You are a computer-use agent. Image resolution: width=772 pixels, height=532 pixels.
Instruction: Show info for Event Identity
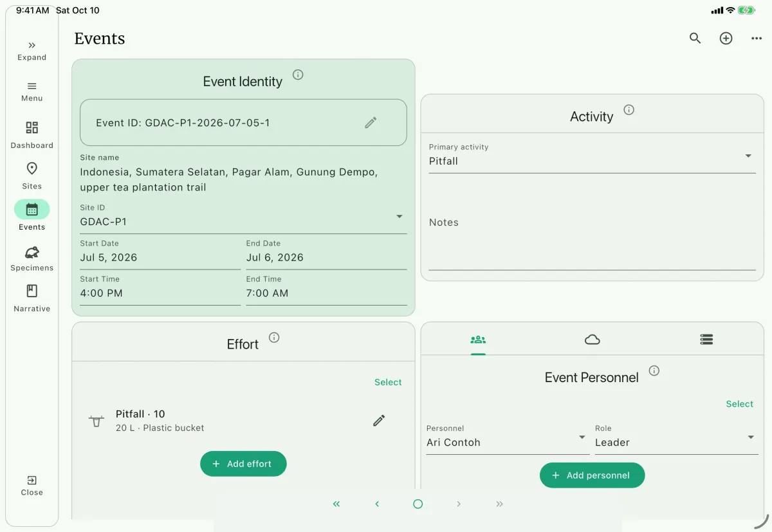coord(298,75)
